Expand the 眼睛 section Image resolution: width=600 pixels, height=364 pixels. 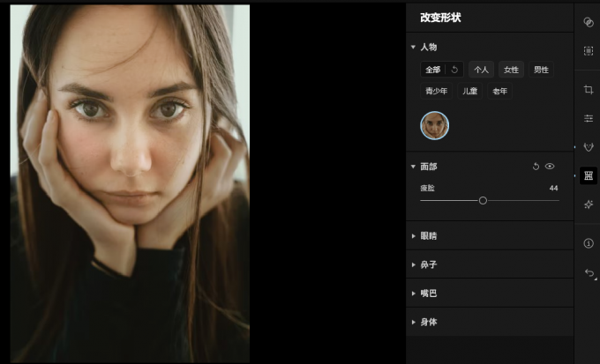click(413, 236)
